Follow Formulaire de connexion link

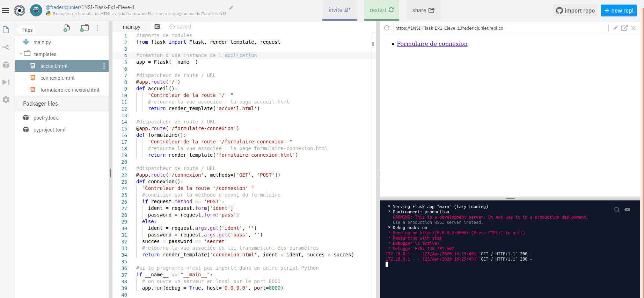click(432, 44)
